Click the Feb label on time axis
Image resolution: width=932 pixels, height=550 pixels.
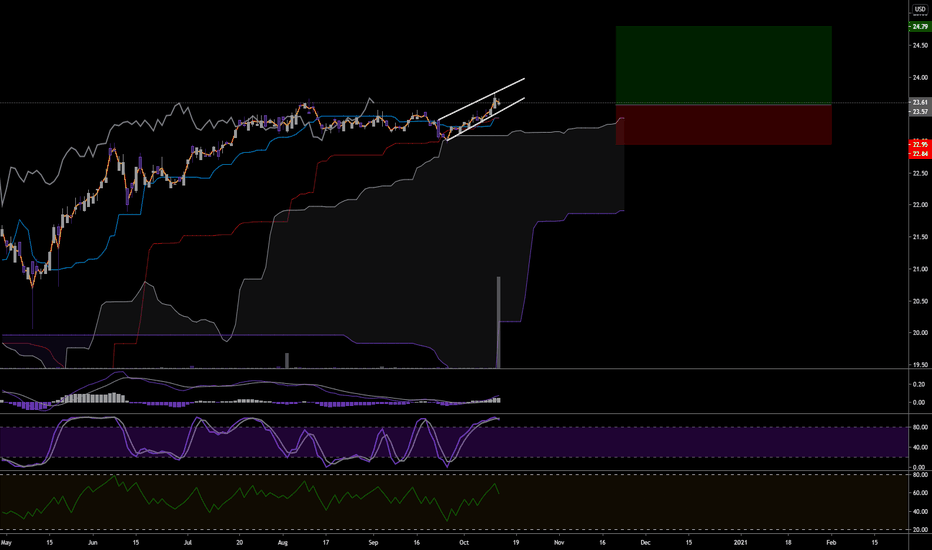coord(831,543)
